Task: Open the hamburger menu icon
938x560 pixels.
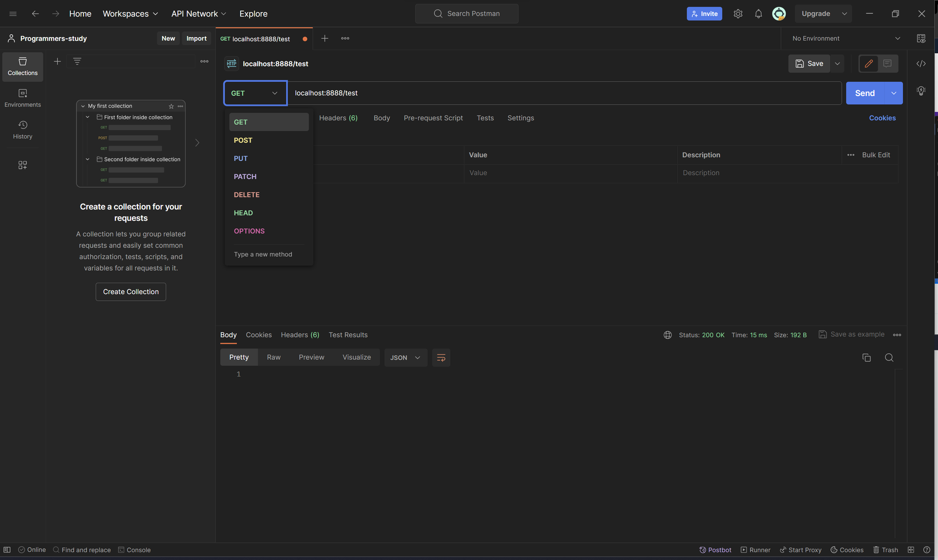Action: tap(13, 14)
